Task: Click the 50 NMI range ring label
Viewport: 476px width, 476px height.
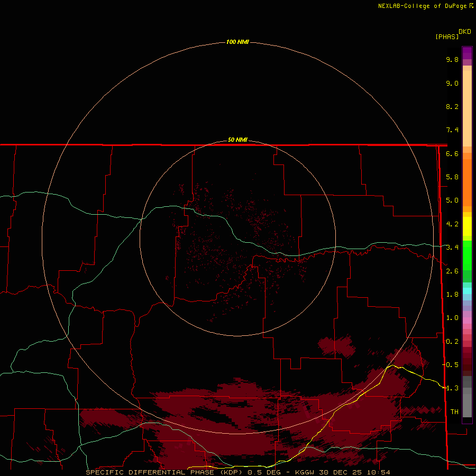Action: click(x=237, y=140)
